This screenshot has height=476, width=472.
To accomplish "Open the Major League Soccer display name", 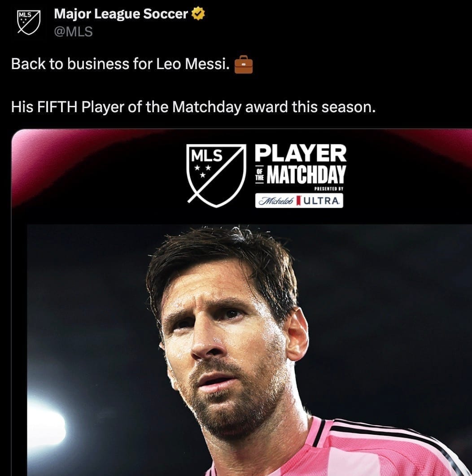I will tap(121, 14).
